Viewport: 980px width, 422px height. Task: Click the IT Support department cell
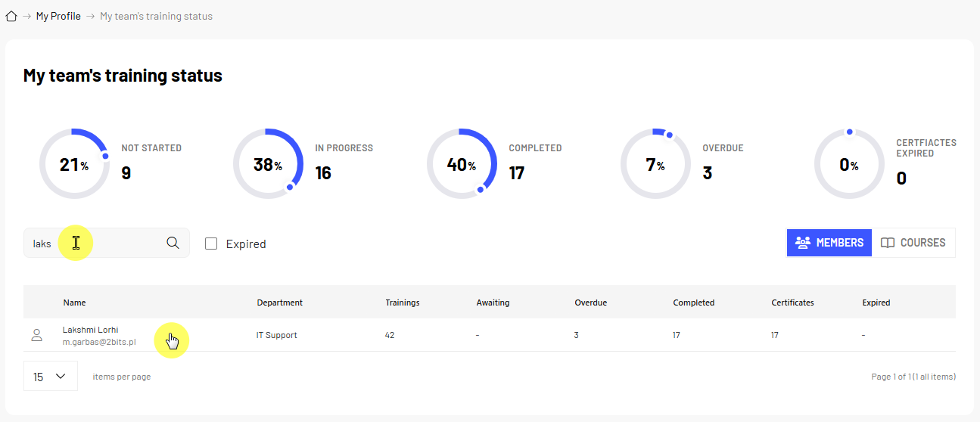(277, 335)
